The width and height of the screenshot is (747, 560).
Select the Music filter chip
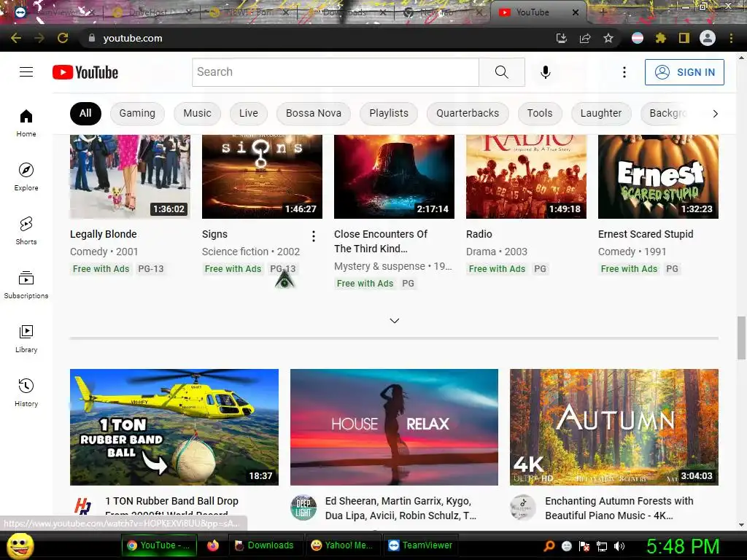(197, 113)
